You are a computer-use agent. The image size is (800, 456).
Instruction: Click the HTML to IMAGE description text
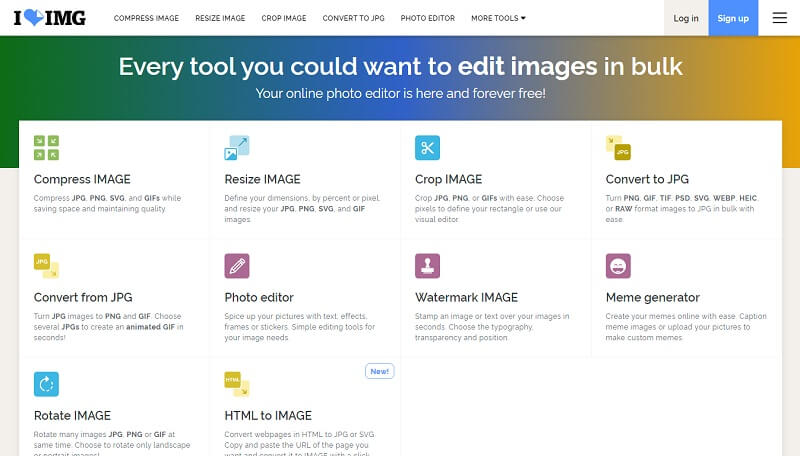[x=299, y=443]
